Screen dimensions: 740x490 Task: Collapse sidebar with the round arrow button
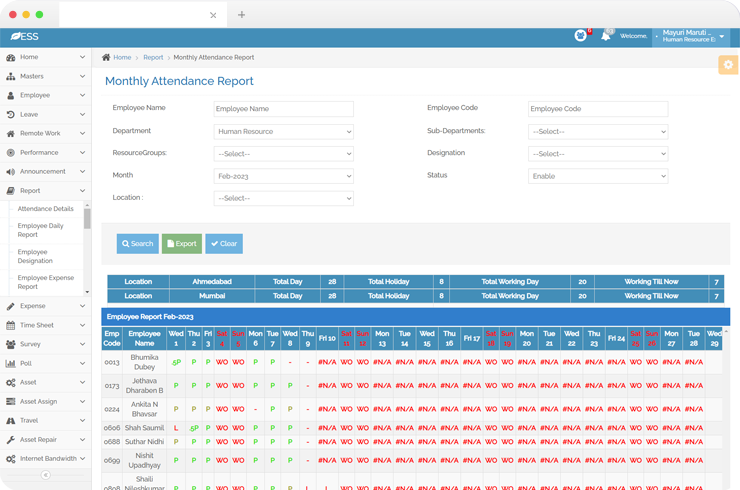coord(45,475)
